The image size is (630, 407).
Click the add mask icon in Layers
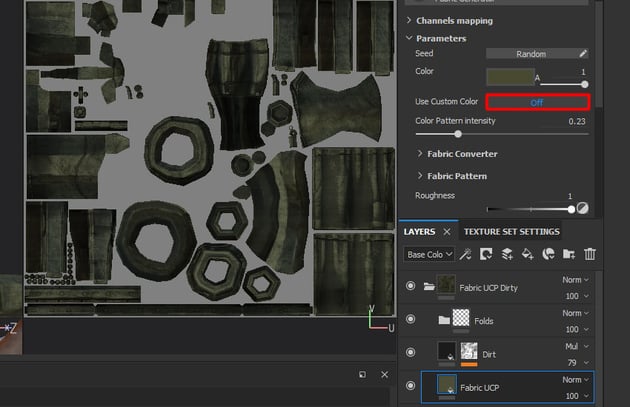pyautogui.click(x=487, y=254)
